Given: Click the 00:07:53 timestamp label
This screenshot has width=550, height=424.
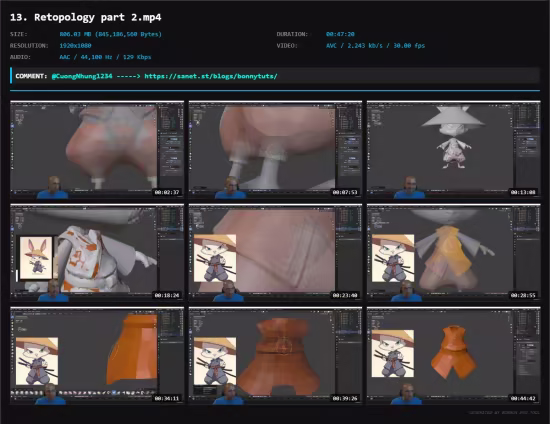Looking at the screenshot, I should coord(345,192).
